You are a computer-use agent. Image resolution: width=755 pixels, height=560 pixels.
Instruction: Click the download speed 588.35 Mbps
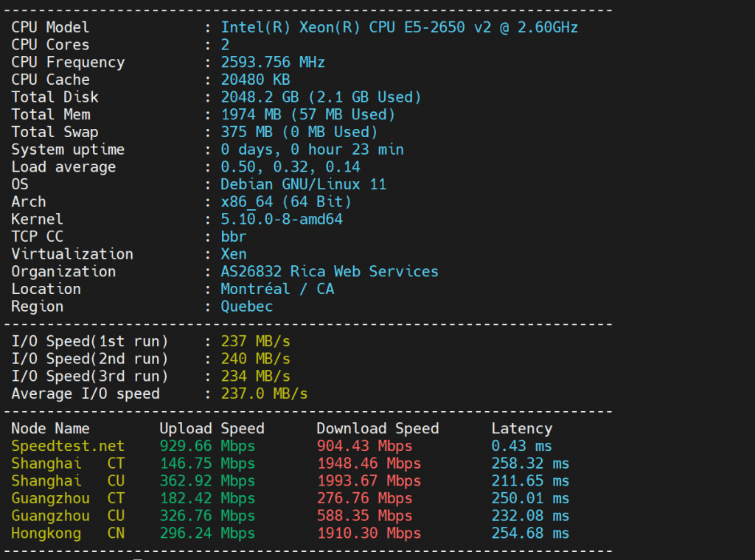(364, 516)
